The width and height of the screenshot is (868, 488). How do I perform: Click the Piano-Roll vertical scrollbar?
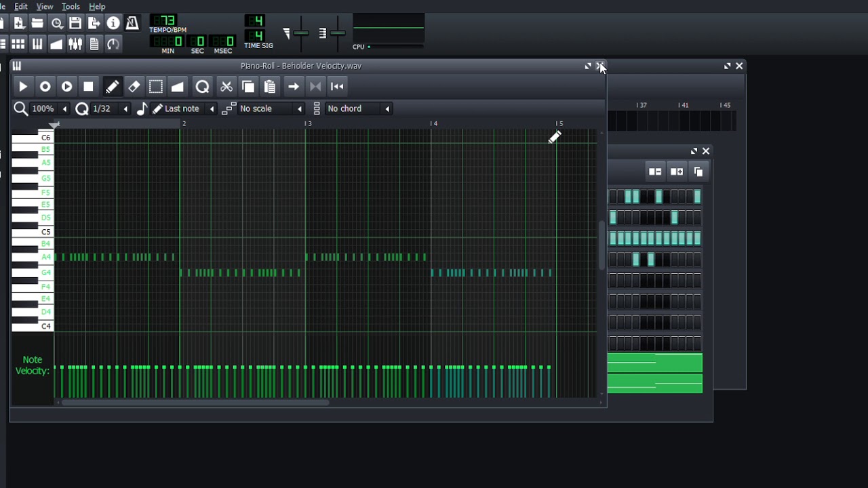click(x=600, y=245)
